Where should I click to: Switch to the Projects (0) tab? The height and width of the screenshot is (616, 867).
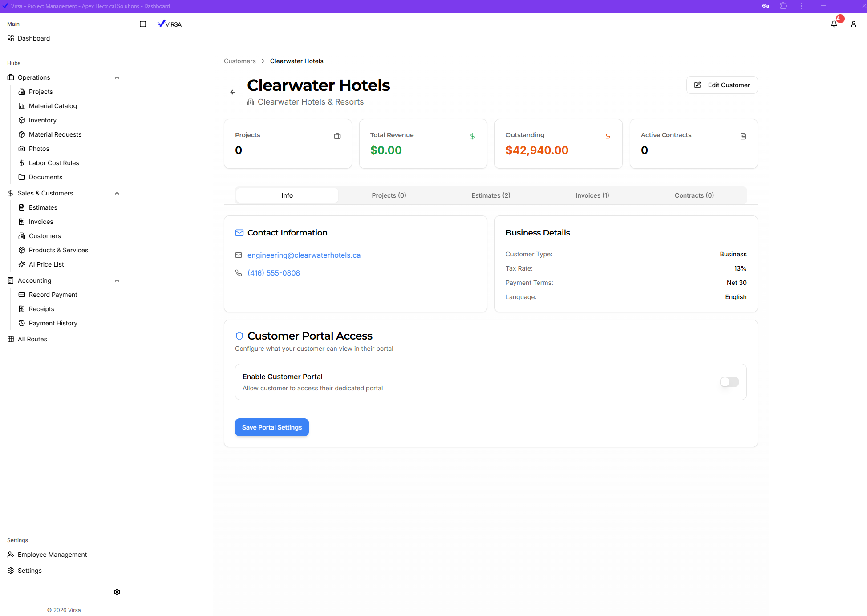389,195
